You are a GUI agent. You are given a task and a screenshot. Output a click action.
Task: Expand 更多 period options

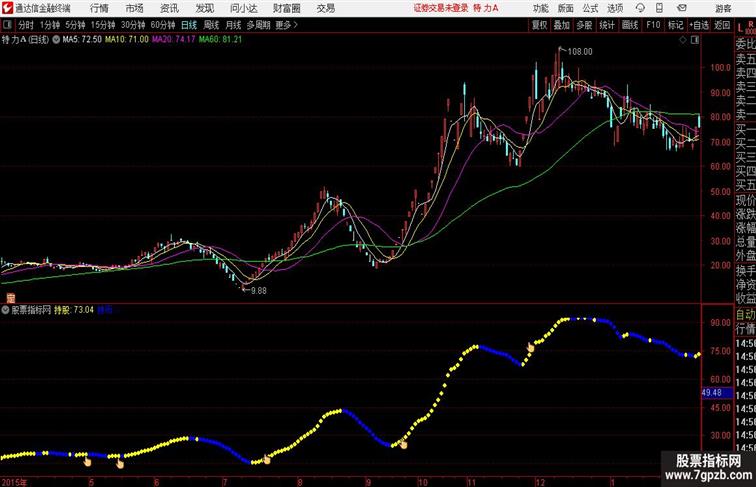pos(286,25)
